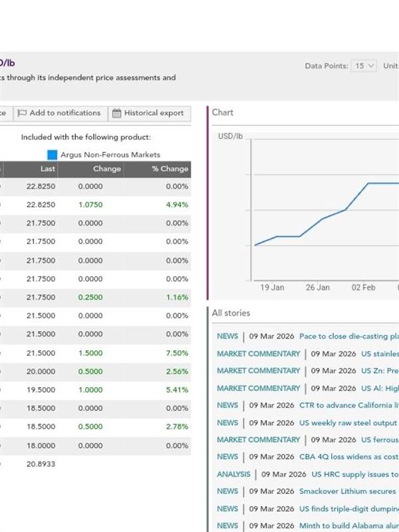Click the Change value 1.0750

[x=90, y=205]
